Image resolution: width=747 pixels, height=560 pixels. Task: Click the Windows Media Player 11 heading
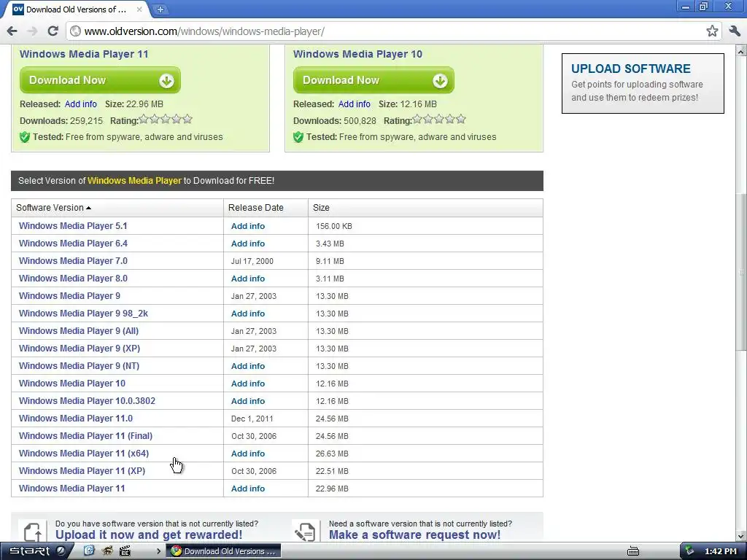84,54
